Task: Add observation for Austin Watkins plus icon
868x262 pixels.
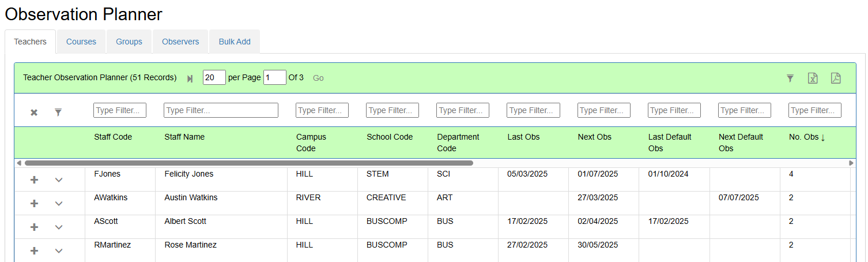Action: pos(34,204)
